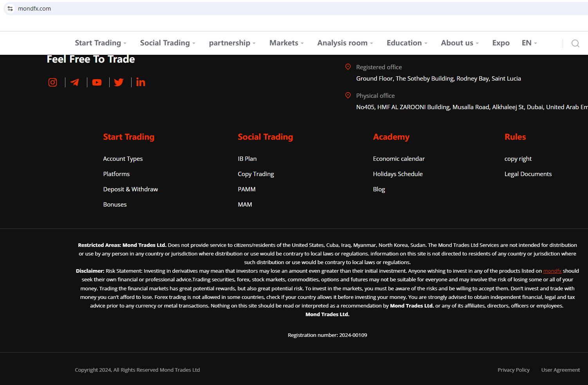Expand the Markets navigation dropdown
Viewport: 588px width, 385px height.
[x=286, y=43]
